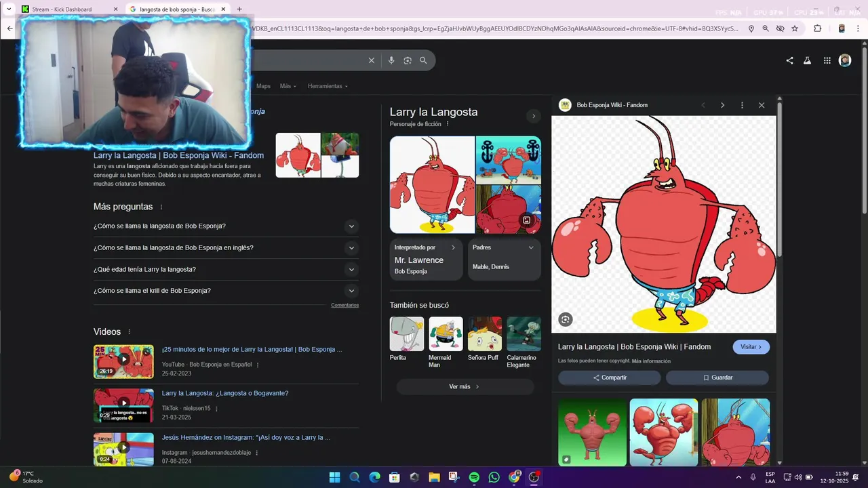Open WhatsApp from the taskbar
Screen dimensions: 868x488
pyautogui.click(x=494, y=477)
